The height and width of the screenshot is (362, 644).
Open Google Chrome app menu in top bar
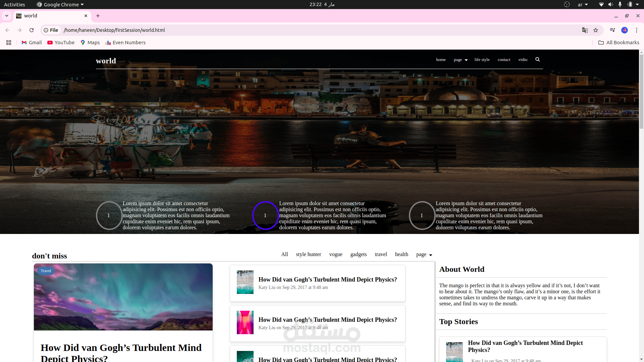(60, 4)
